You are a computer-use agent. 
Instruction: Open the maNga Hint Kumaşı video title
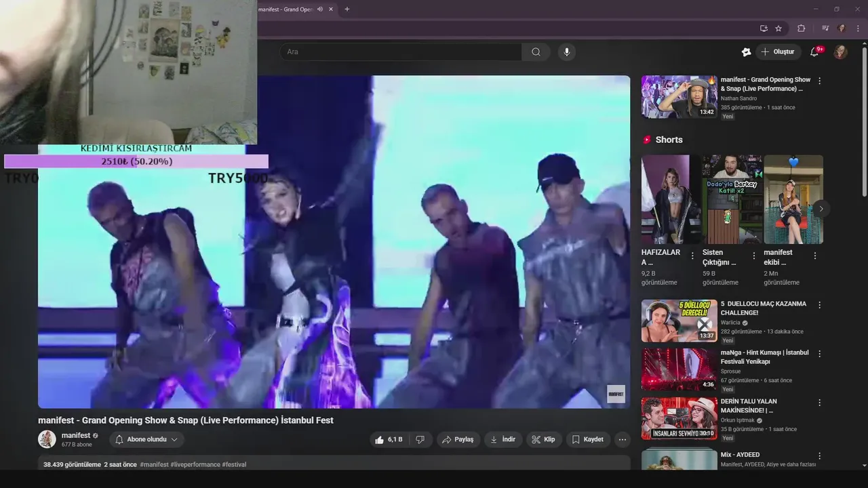tap(764, 357)
